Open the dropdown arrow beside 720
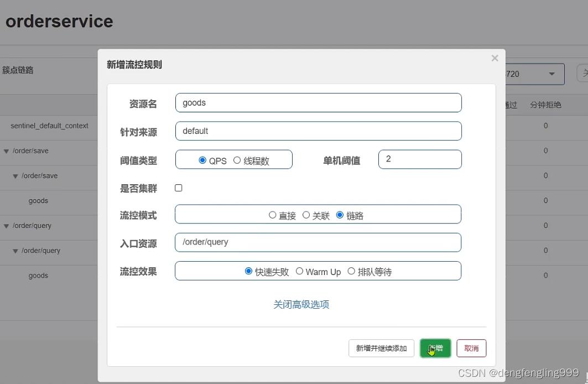Screen dimensions: 588x384 tap(551, 74)
